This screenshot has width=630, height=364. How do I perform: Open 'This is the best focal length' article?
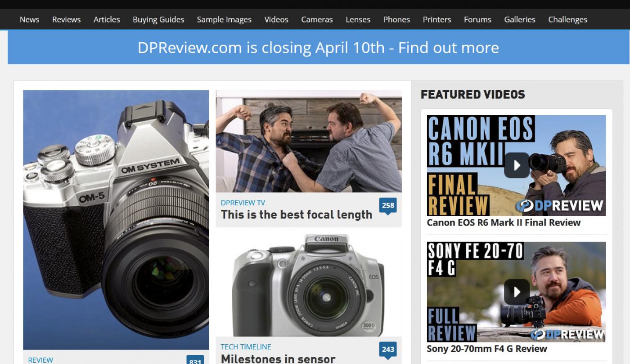coord(297,215)
